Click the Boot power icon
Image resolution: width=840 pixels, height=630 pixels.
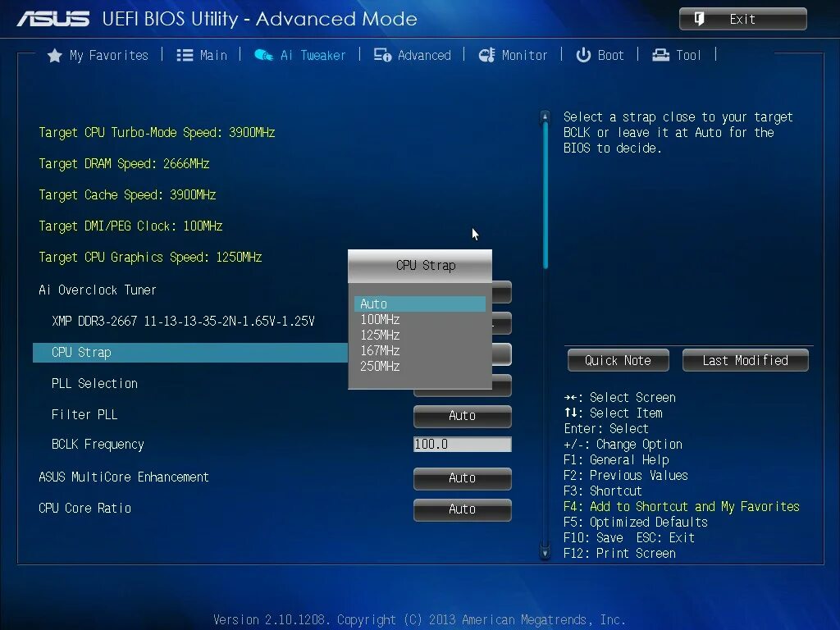coord(584,55)
